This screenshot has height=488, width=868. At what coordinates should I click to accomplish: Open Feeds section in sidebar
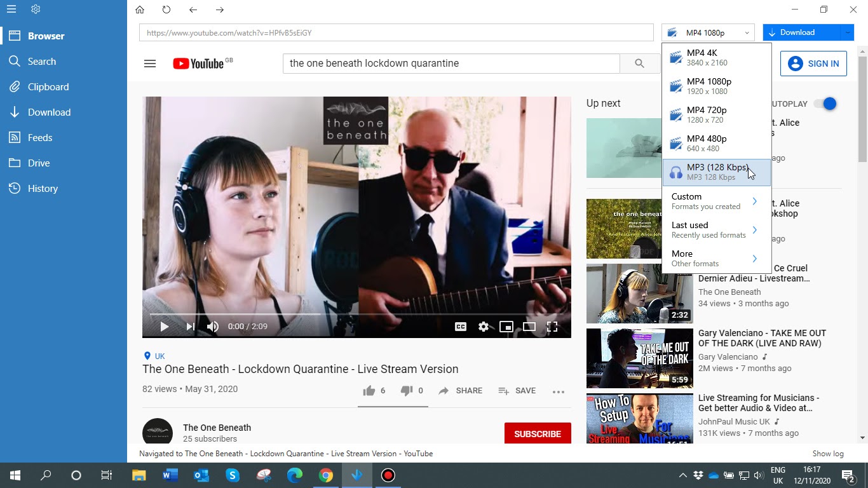point(64,138)
